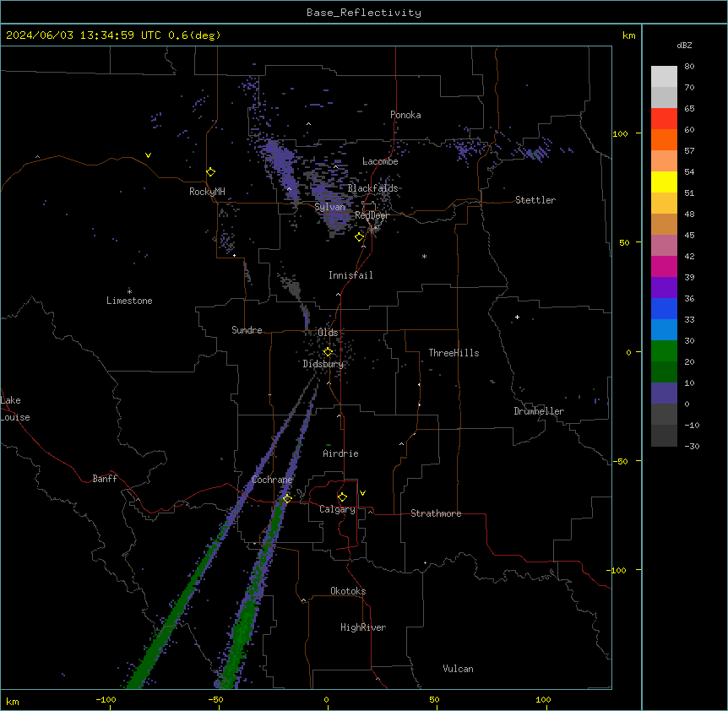Screen dimensions: 728x711
Task: Click the Innisfail town label
Action: (350, 275)
